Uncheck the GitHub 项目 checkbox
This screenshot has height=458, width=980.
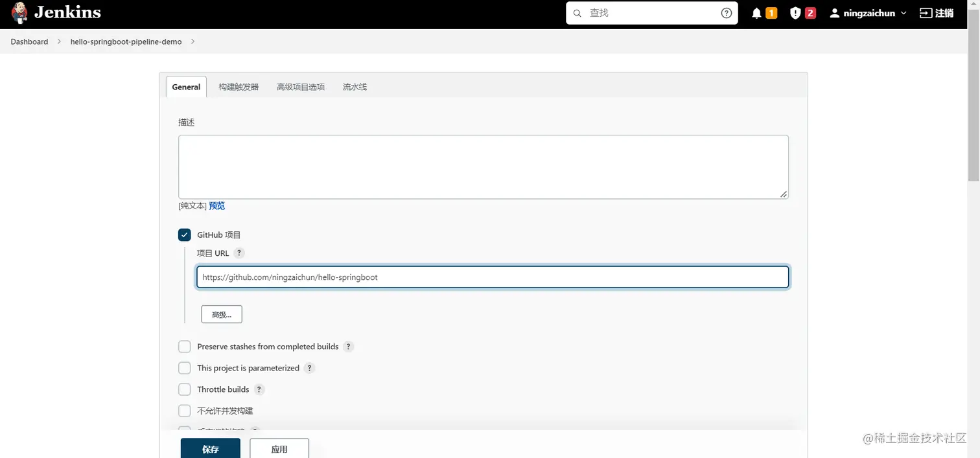pyautogui.click(x=185, y=235)
